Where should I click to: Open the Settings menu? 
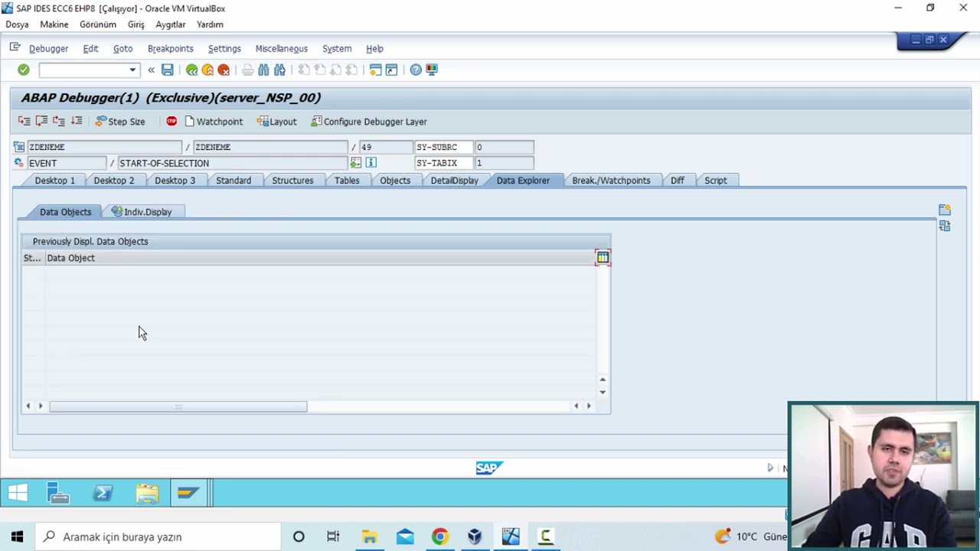tap(224, 48)
